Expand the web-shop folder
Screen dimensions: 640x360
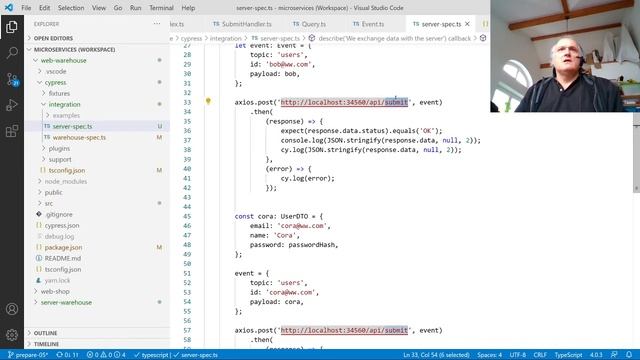pos(97,291)
